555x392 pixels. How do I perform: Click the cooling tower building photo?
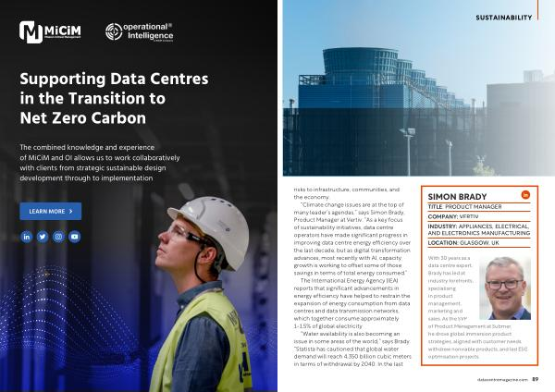(419, 88)
